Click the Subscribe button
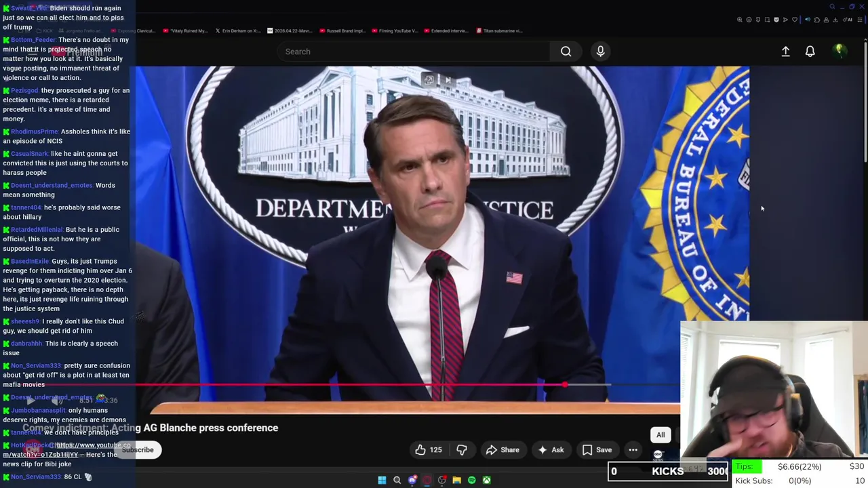Screen dimensions: 868x488 pos(138,449)
